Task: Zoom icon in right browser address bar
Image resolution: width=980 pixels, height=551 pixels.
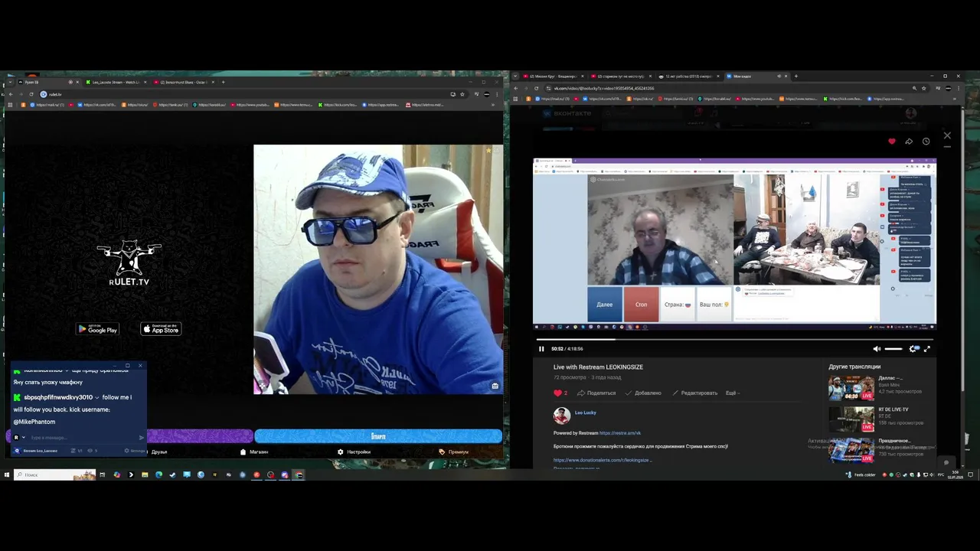Action: coord(914,88)
